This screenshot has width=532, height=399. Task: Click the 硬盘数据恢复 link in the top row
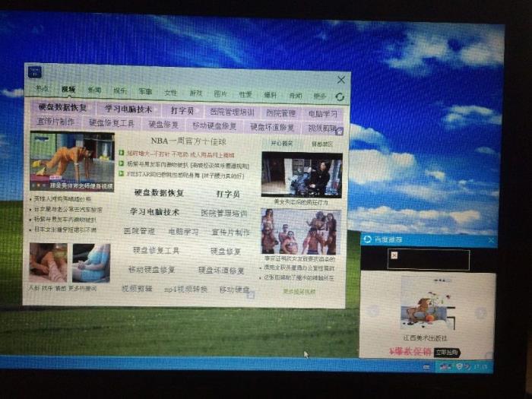pyautogui.click(x=62, y=108)
